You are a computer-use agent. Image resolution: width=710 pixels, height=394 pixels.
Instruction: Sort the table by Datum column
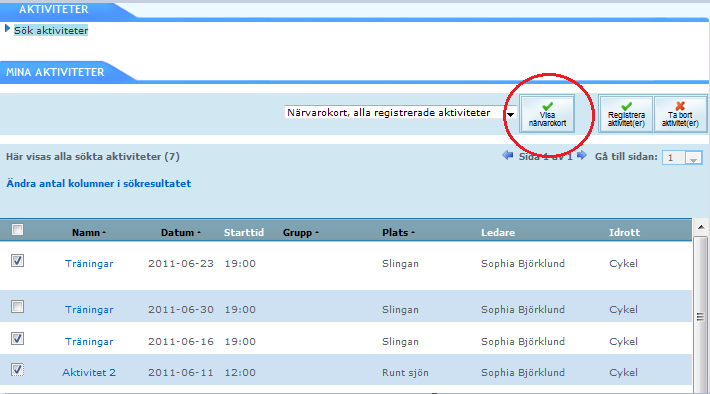click(x=181, y=233)
